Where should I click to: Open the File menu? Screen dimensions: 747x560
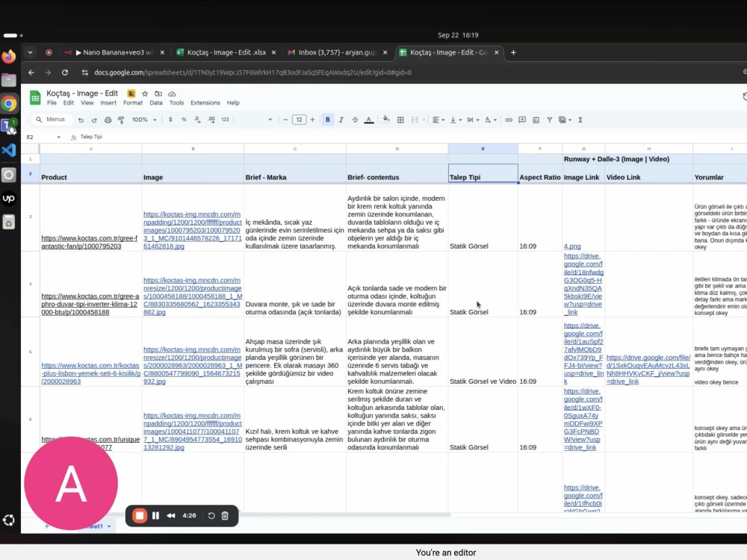point(52,103)
